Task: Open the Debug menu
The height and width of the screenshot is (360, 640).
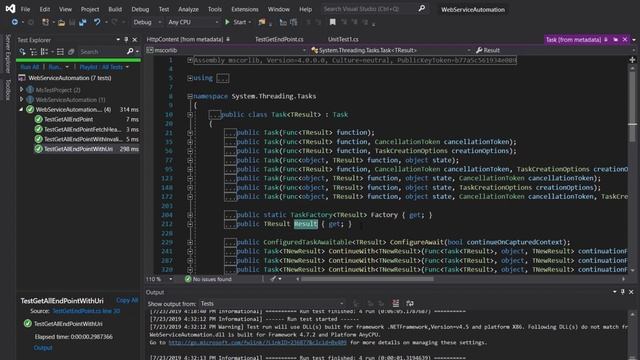Action: pos(140,9)
